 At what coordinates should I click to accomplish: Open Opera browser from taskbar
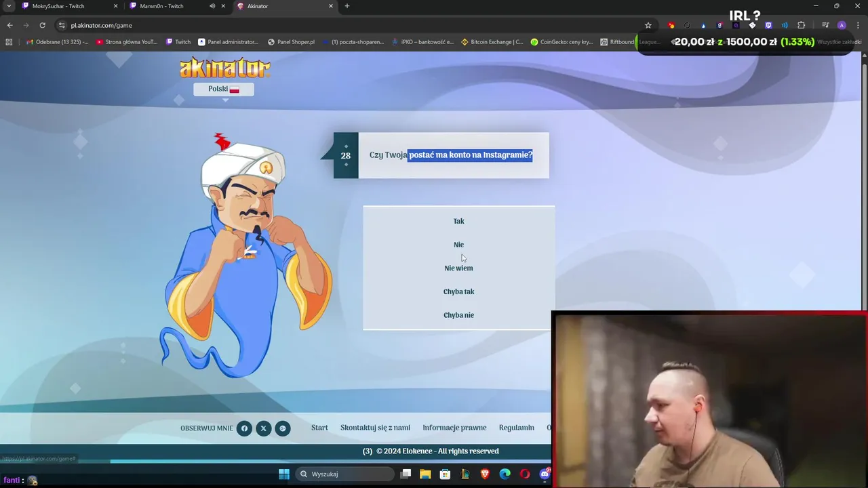tap(525, 474)
